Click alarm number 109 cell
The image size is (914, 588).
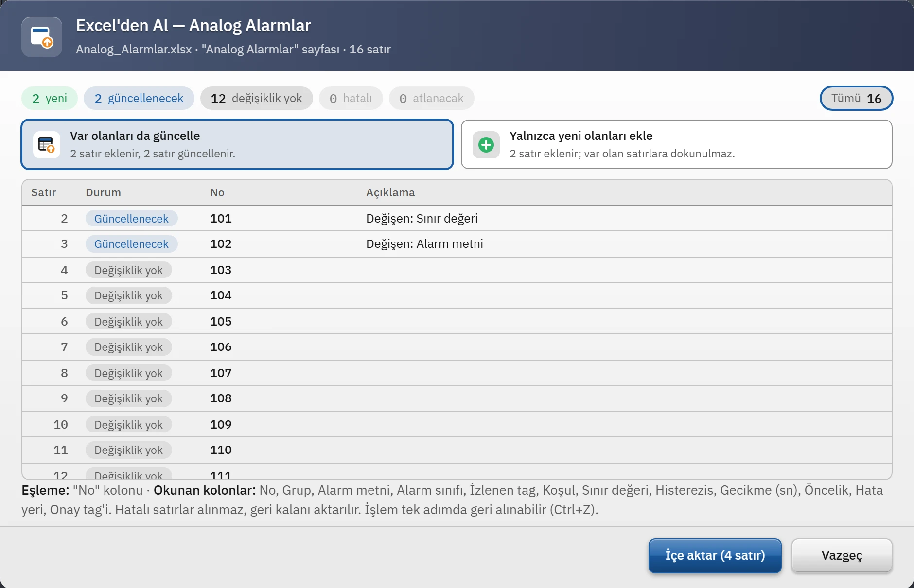click(x=221, y=424)
